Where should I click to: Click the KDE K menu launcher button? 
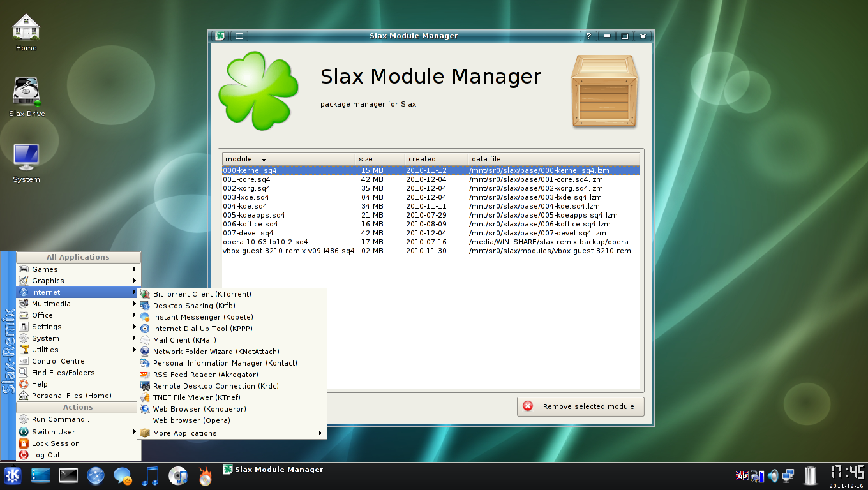[x=13, y=476]
